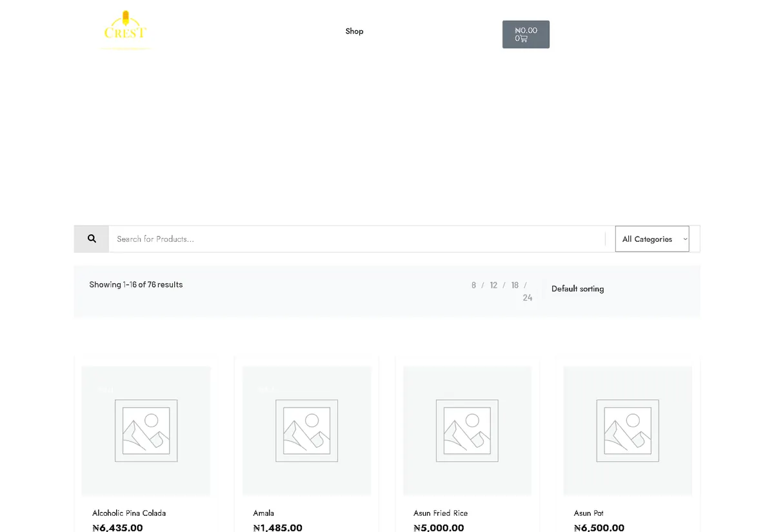Click the magnifier search icon button
Image resolution: width=774 pixels, height=532 pixels.
(x=92, y=239)
